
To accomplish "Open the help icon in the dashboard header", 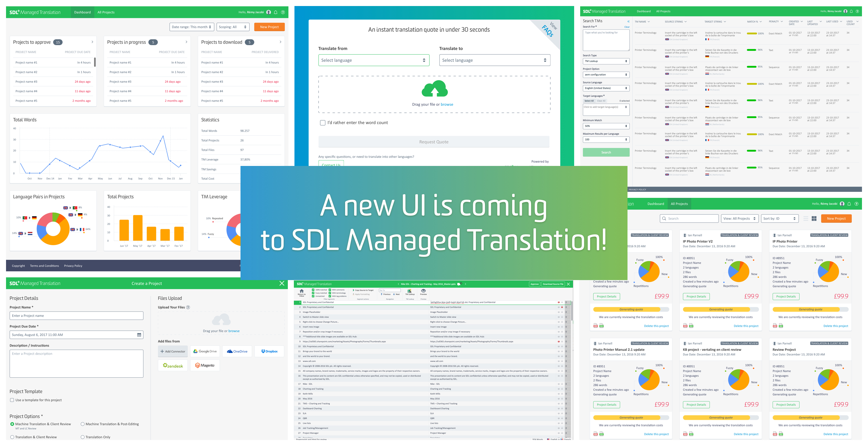I will 283,12.
